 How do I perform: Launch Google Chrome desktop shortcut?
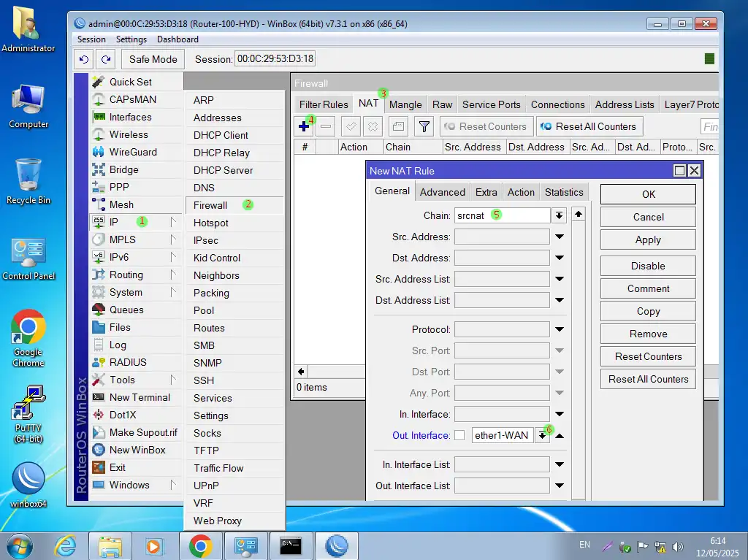28,337
